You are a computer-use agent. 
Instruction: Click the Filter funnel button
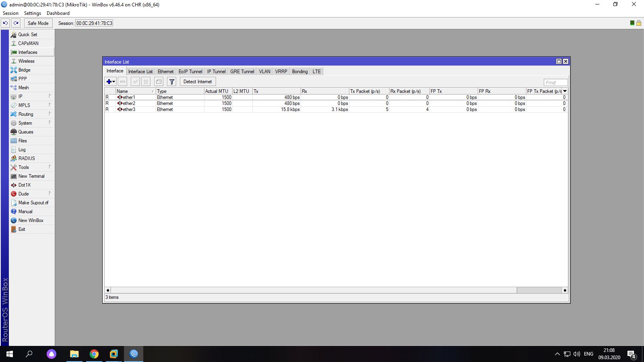point(172,82)
